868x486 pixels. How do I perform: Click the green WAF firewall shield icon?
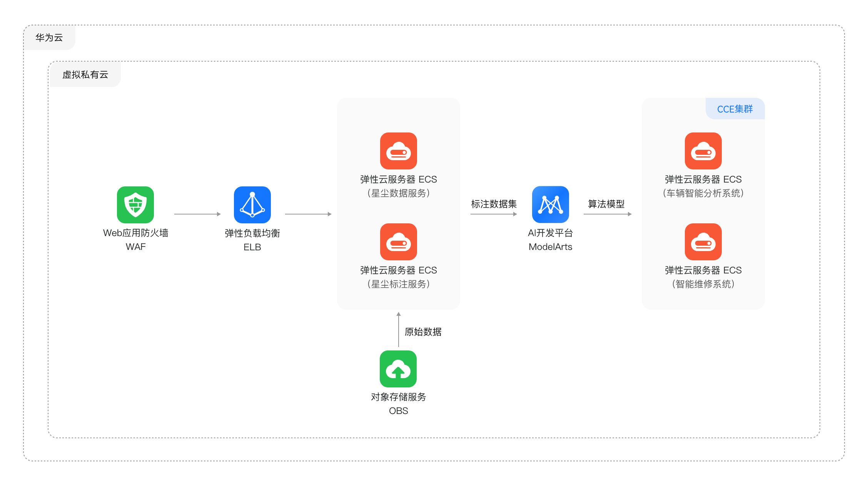tap(135, 205)
